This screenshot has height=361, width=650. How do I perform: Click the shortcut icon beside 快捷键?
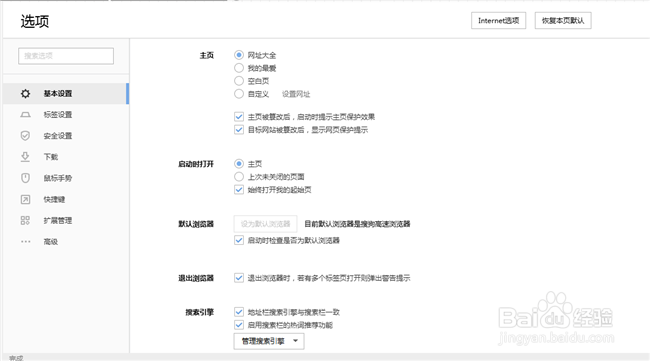click(x=25, y=199)
